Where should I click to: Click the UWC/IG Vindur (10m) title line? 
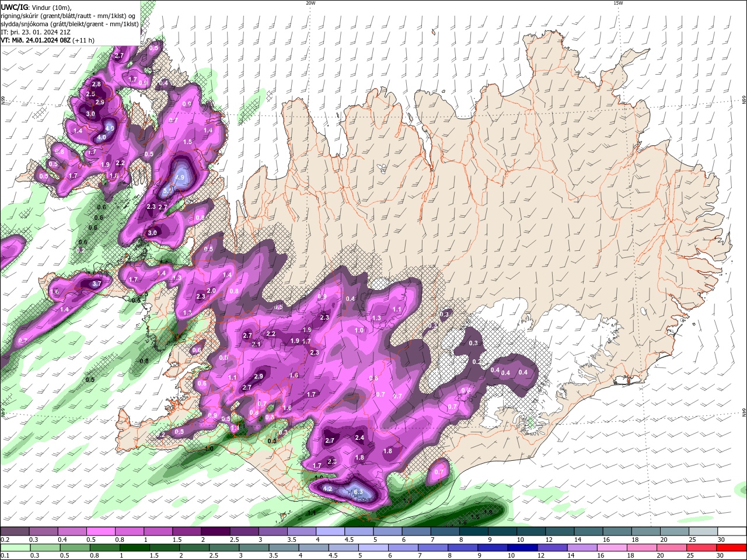[36, 7]
